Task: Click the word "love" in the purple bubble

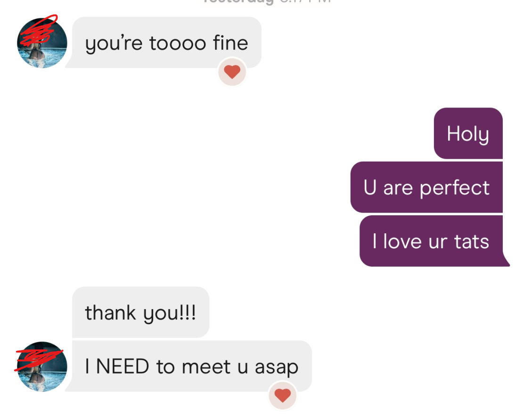Action: click(402, 241)
